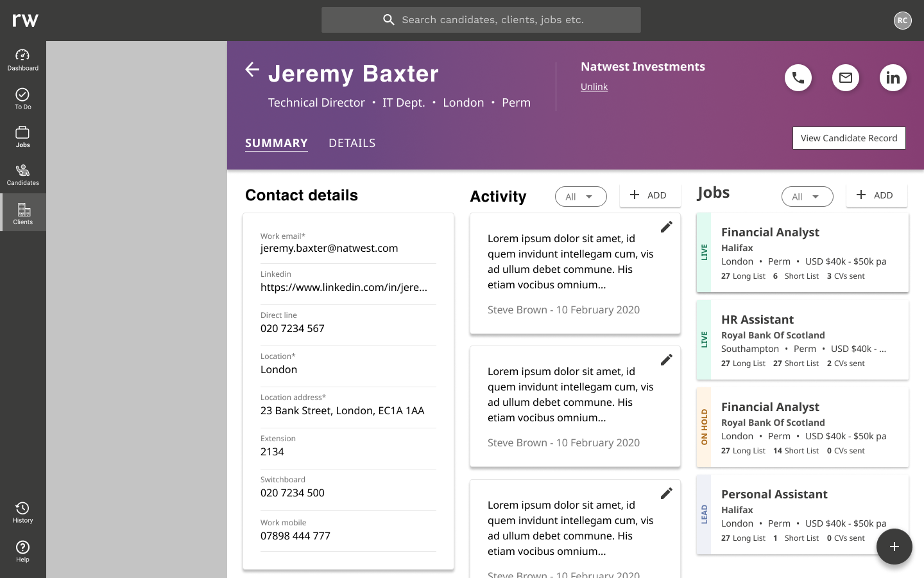The width and height of the screenshot is (924, 578).
Task: Add a new Activity entry
Action: click(x=650, y=195)
